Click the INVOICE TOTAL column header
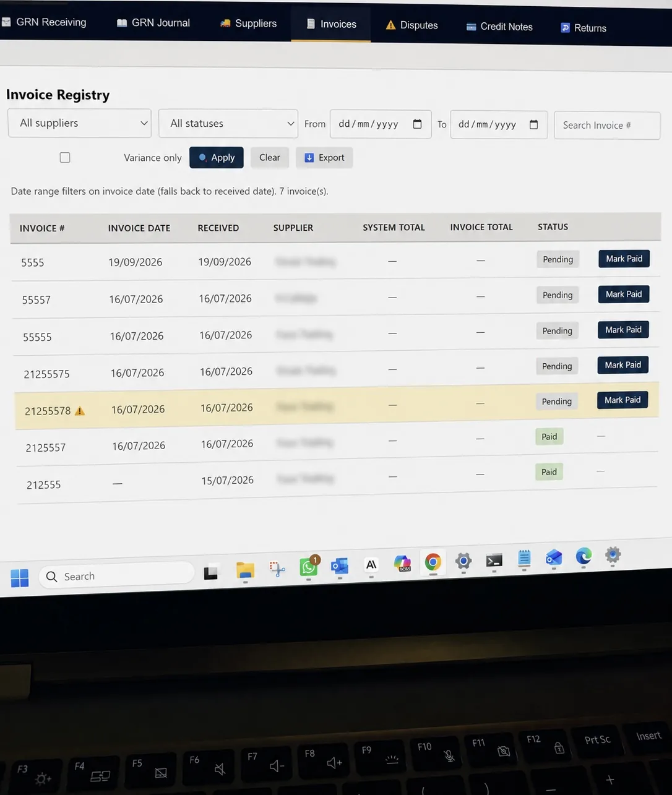The image size is (672, 795). (x=481, y=227)
